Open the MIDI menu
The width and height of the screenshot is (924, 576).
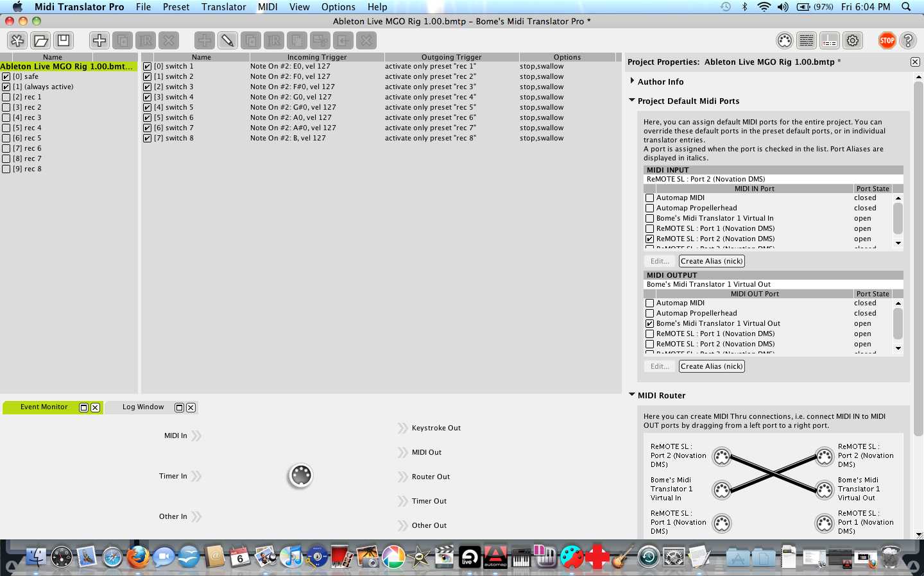268,6
